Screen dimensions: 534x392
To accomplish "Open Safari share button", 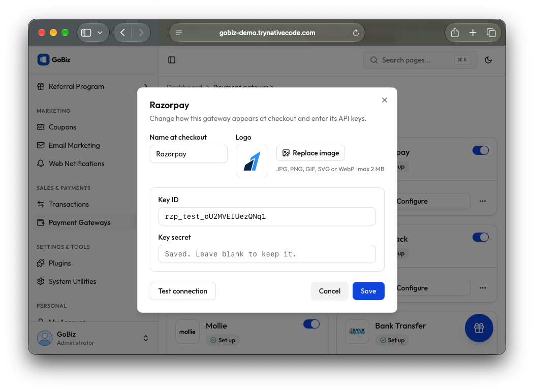I will 455,32.
